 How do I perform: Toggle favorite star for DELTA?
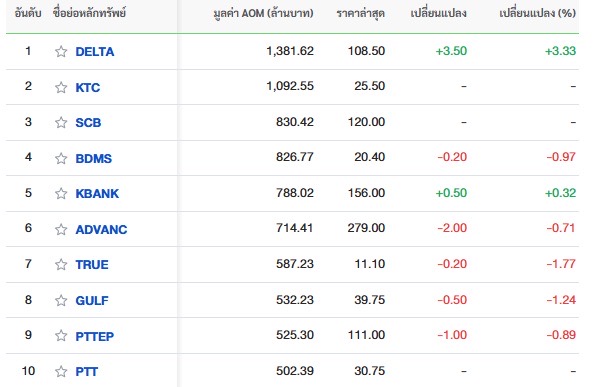tap(61, 51)
